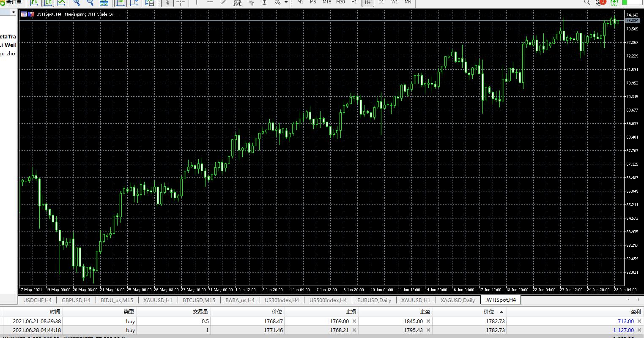Select the text label tool
644x338 pixels.
click(x=265, y=3)
